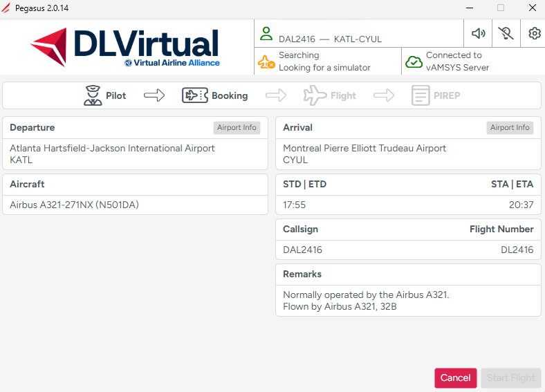Viewport: 545px width, 392px height.
Task: Click the DAL2416 callsign value
Action: [303, 250]
